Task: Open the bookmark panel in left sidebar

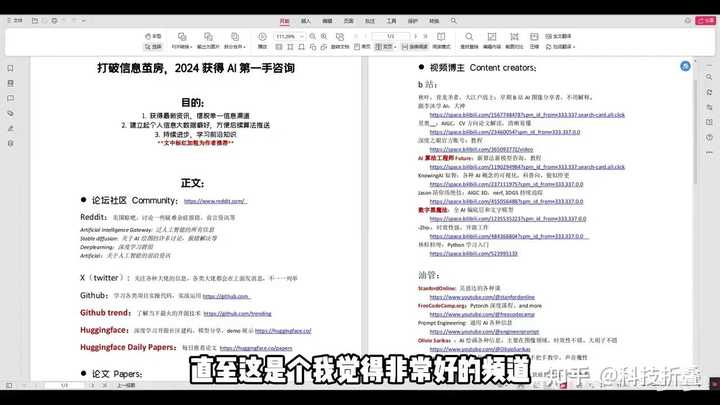Action: click(x=10, y=68)
